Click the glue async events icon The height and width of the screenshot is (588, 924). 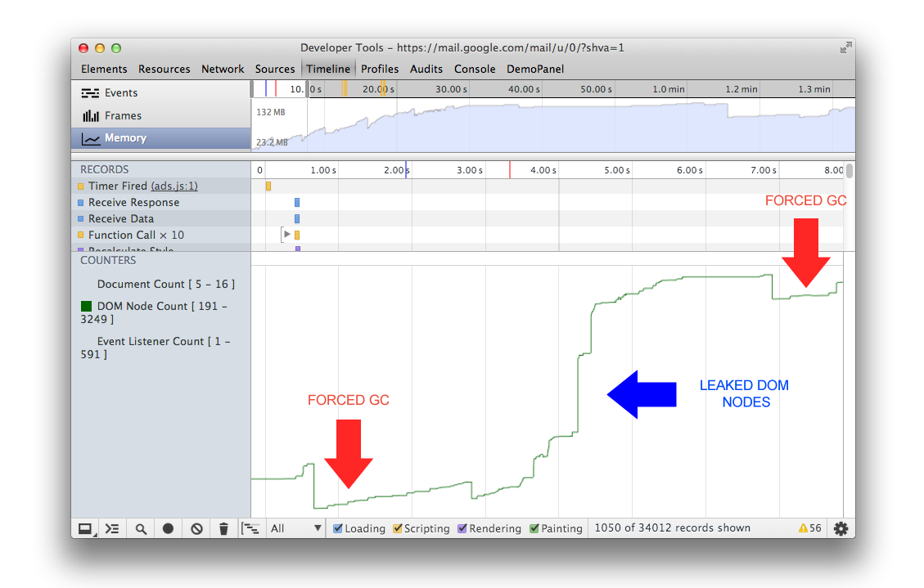click(250, 528)
